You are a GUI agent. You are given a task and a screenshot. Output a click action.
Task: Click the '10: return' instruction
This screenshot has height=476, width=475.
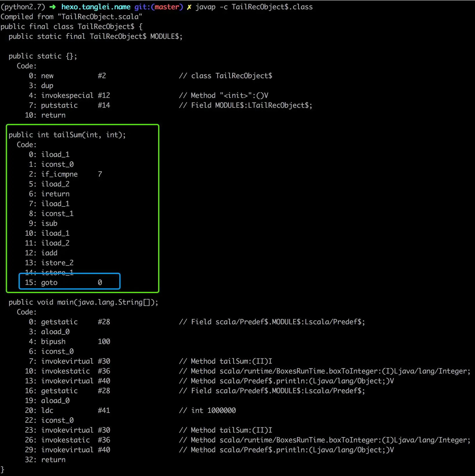[45, 115]
